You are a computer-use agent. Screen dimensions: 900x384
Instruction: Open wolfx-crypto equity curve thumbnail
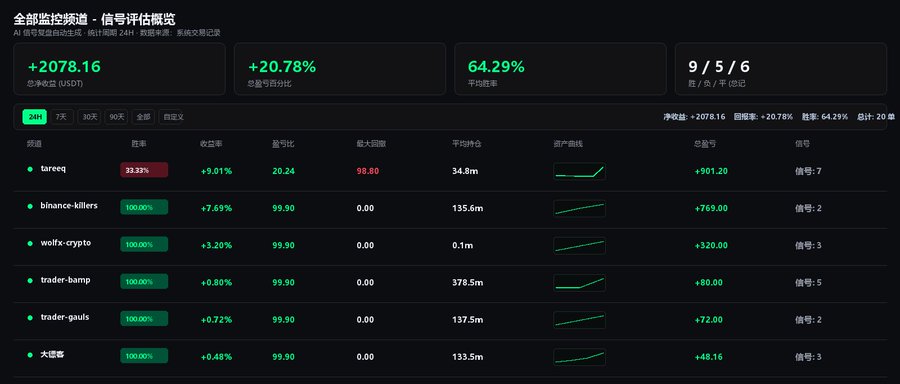coord(579,246)
